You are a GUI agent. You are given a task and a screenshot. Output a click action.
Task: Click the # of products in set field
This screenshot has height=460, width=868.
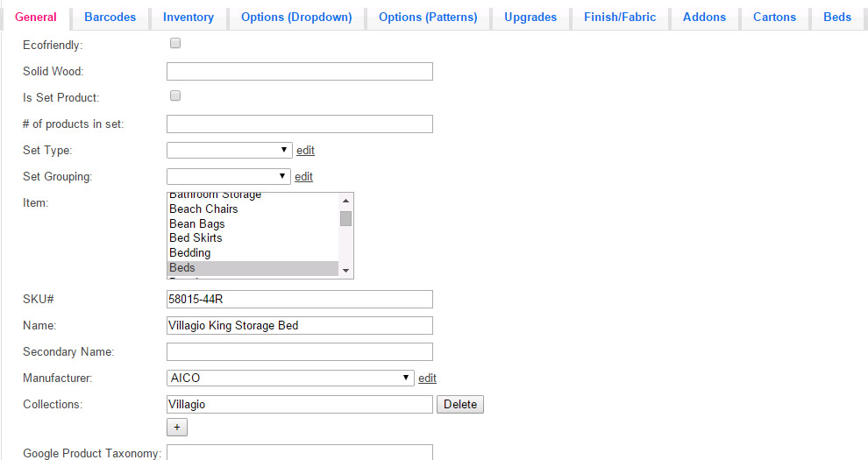click(x=300, y=124)
